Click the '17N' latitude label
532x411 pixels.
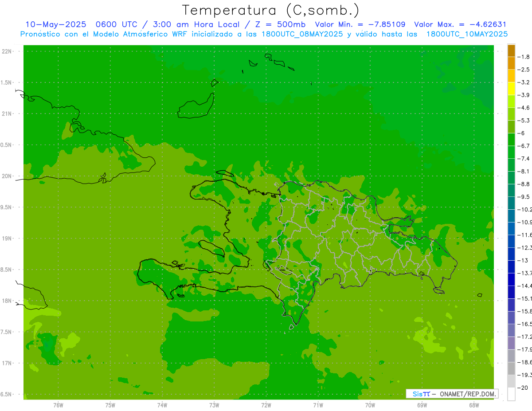[7, 363]
